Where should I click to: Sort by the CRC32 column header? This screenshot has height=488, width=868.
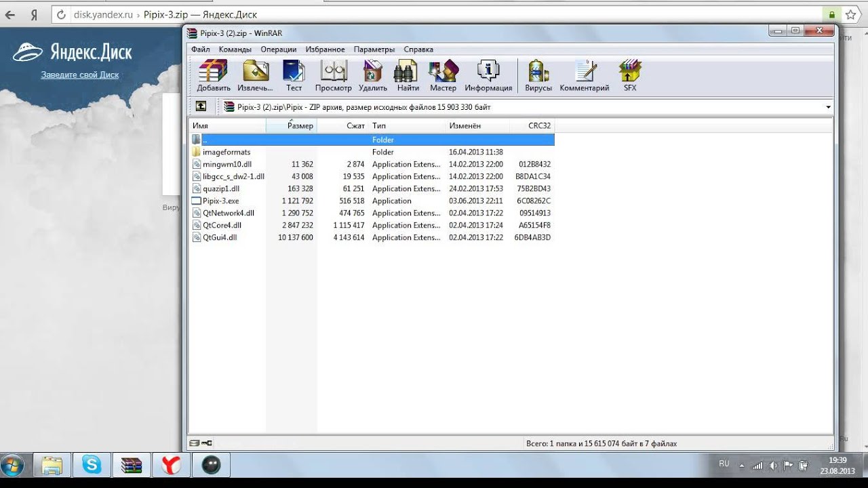tap(532, 125)
